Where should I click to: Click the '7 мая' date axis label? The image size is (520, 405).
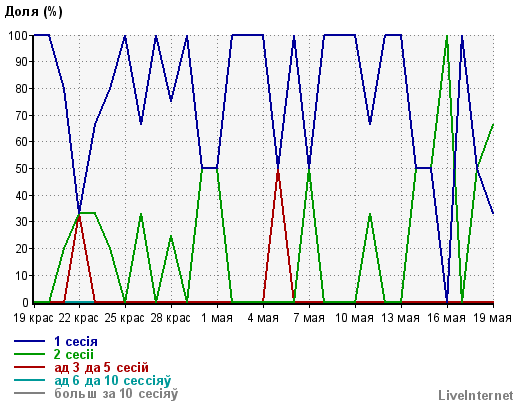click(309, 318)
